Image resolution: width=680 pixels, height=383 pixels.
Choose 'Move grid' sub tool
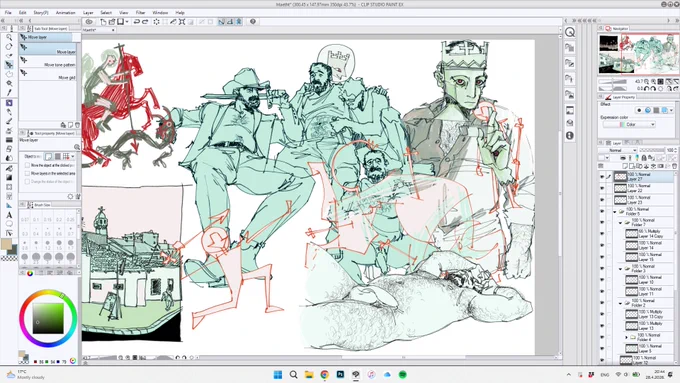48,75
